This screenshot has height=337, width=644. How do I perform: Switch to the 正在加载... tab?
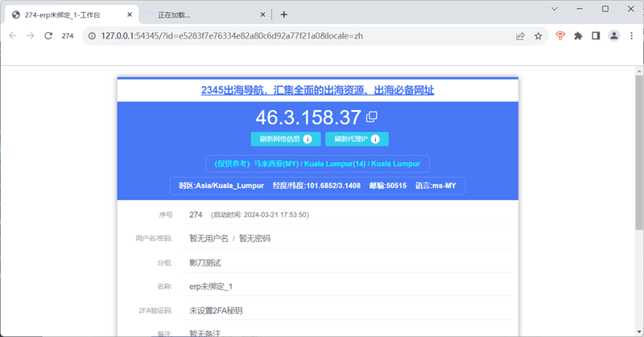pyautogui.click(x=206, y=14)
